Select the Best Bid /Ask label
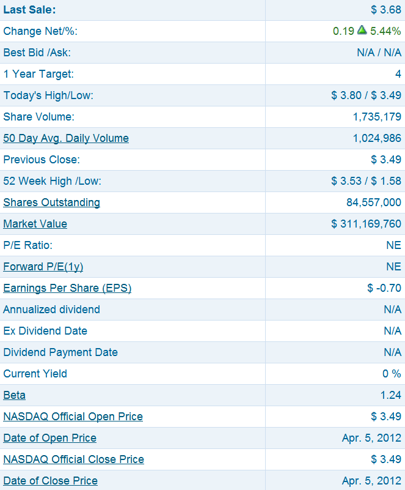405x490 pixels. (37, 53)
